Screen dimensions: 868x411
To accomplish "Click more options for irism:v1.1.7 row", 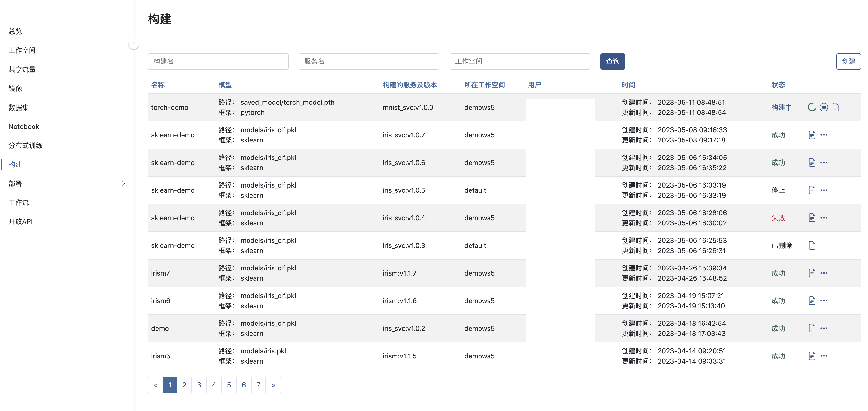I will 824,273.
